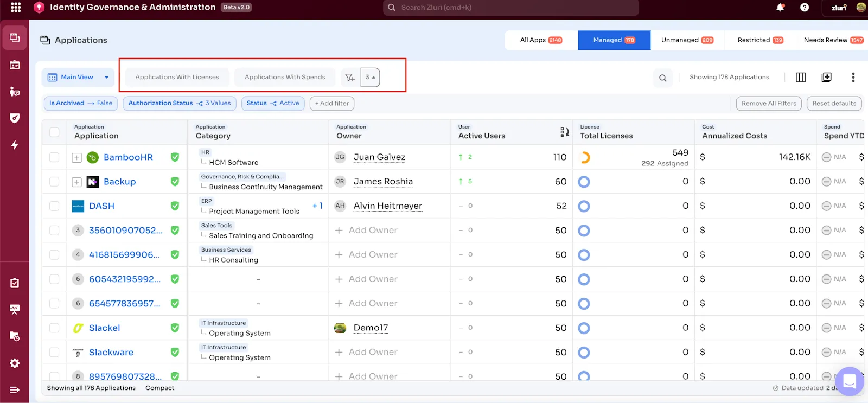Switch to the All Apps tab
Viewport: 868px width, 403px height.
(541, 40)
